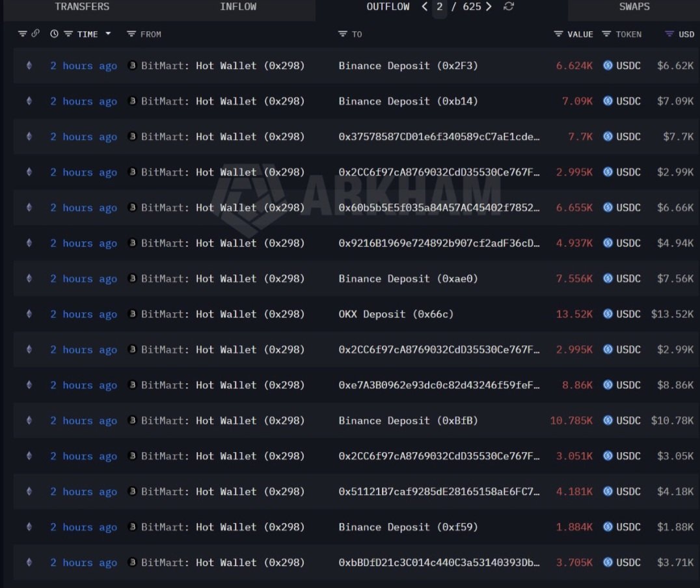
Task: Click the 4.937K value cell
Action: pyautogui.click(x=574, y=243)
